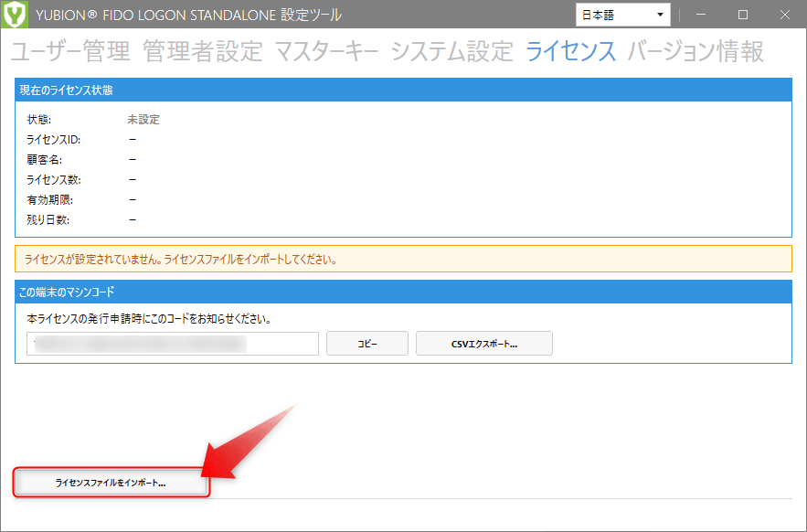Click the window title text
Screen dimensions: 807x532
189,15
